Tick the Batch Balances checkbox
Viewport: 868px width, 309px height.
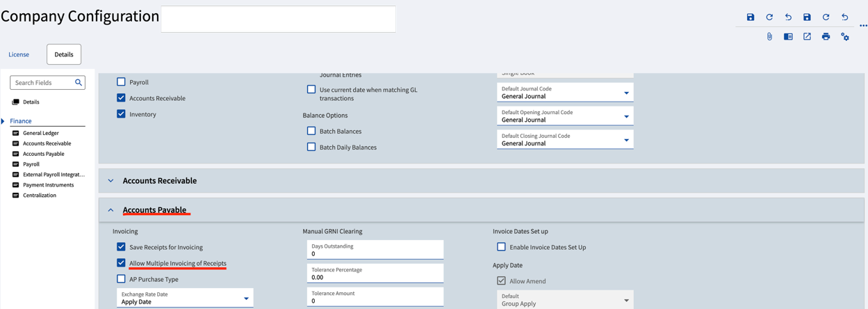click(x=311, y=131)
